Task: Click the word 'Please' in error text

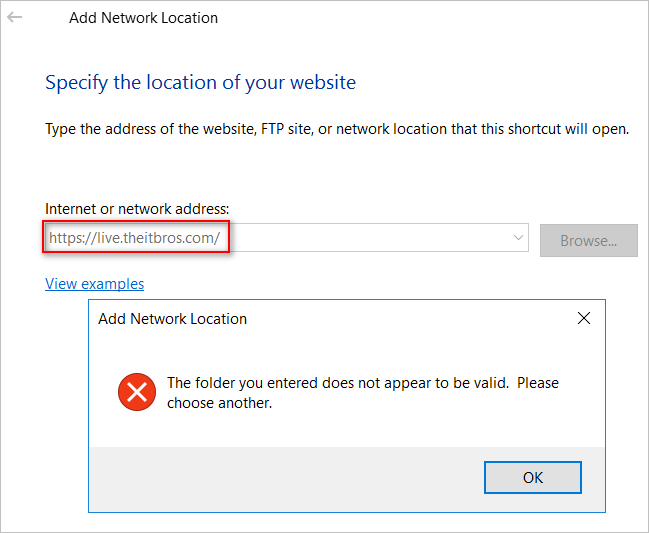Action: (x=538, y=383)
